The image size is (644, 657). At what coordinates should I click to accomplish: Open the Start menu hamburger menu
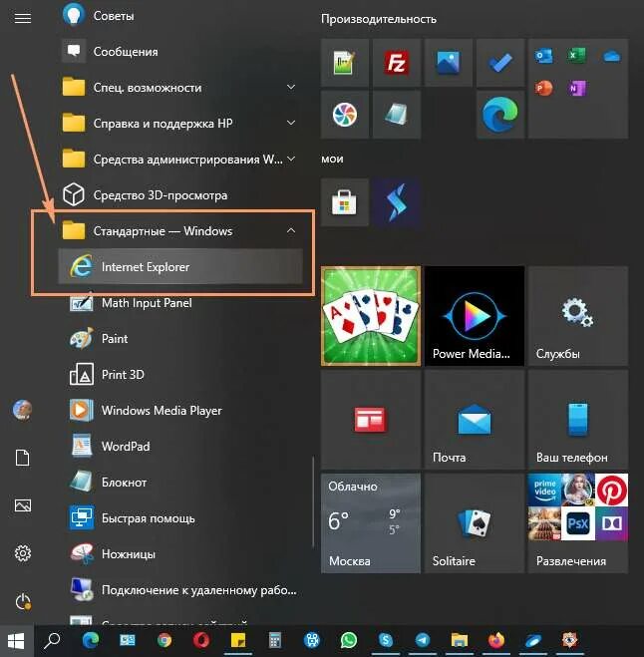pyautogui.click(x=23, y=18)
